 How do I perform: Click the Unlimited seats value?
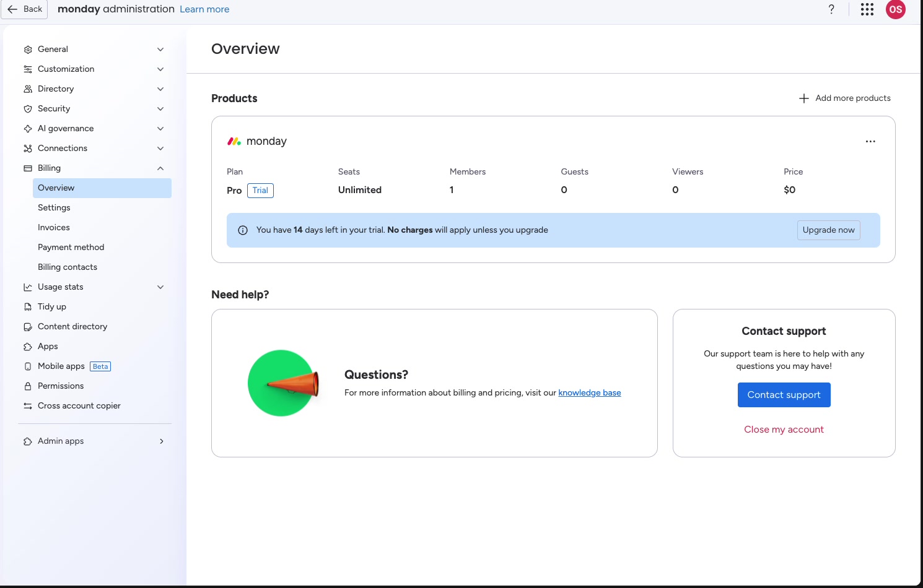360,190
